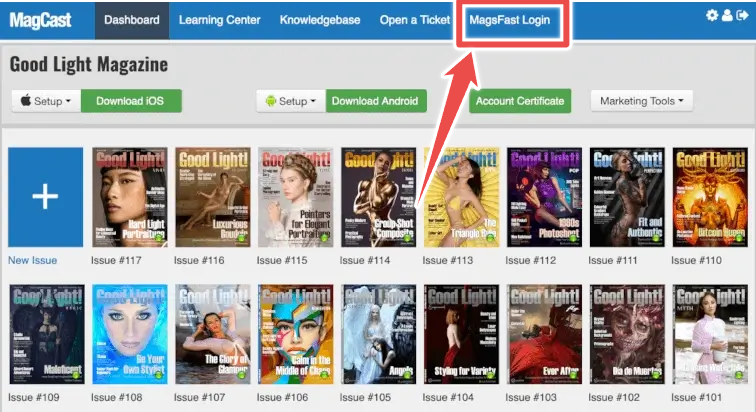The height and width of the screenshot is (412, 756).
Task: Click the Issue #106 label
Action: pyautogui.click(x=283, y=398)
